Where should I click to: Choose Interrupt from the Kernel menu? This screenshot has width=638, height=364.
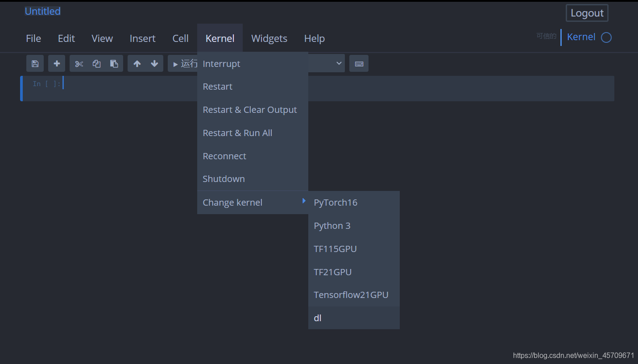click(x=253, y=64)
